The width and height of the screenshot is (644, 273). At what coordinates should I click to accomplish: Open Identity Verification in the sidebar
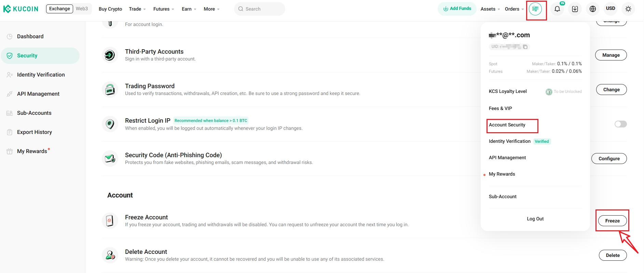pyautogui.click(x=40, y=75)
